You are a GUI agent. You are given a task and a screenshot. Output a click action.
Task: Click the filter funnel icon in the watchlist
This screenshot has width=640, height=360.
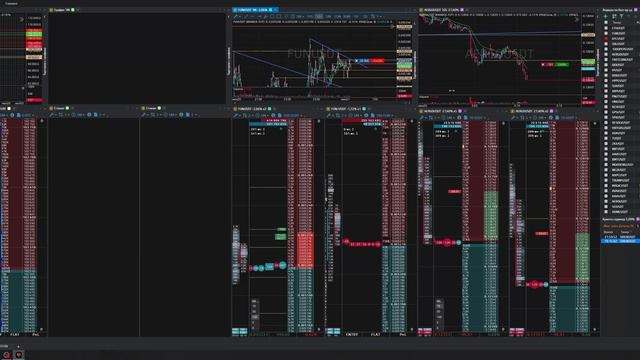[622, 16]
